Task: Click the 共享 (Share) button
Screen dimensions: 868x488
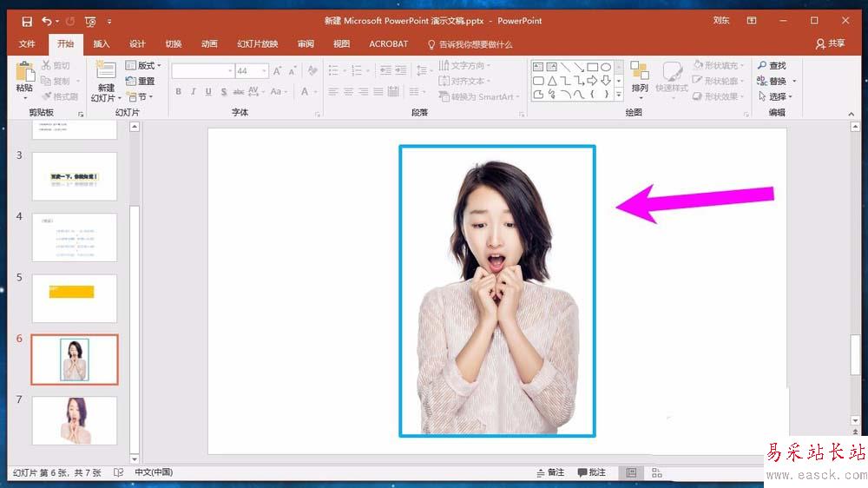Action: pyautogui.click(x=831, y=43)
